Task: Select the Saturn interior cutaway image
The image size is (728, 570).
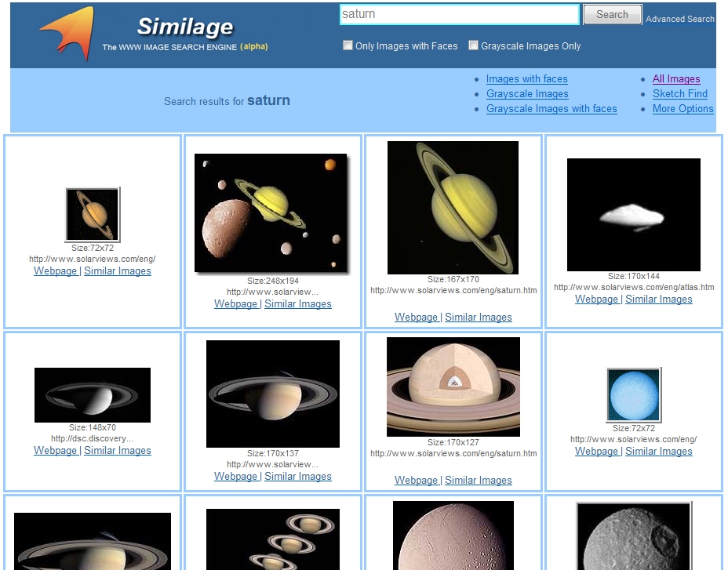Action: pos(453,387)
